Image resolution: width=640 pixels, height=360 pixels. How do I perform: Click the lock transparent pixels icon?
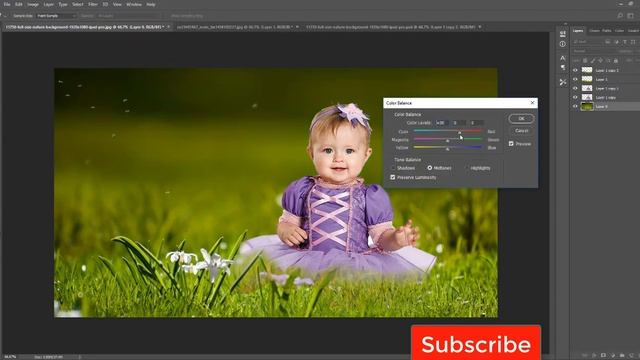pos(585,60)
